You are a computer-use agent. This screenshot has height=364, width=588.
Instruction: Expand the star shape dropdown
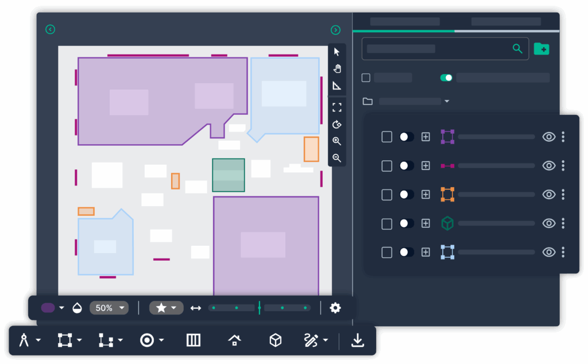tap(166, 308)
